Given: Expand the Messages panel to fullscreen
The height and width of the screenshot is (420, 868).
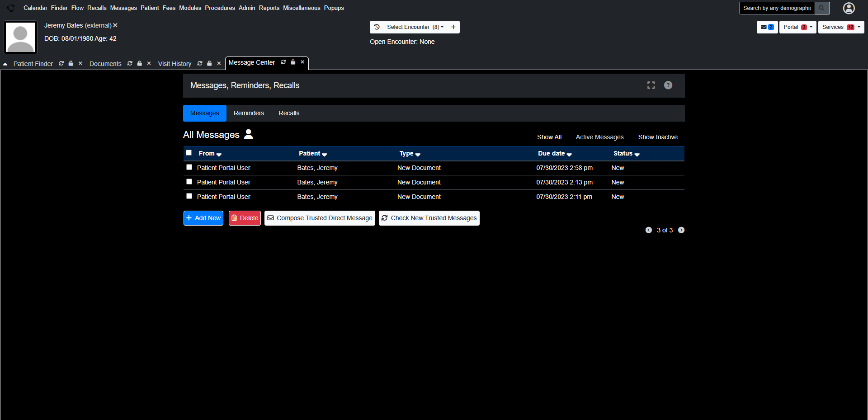Looking at the screenshot, I should (x=651, y=85).
